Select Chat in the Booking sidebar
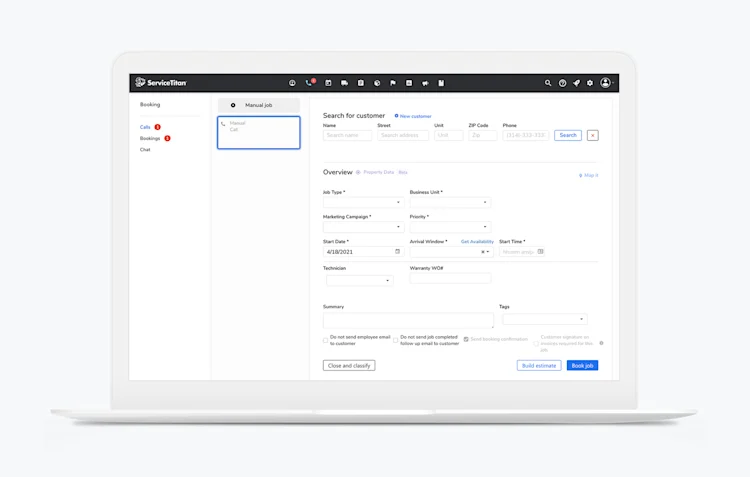Screen dimensions: 750x477 click(x=145, y=149)
